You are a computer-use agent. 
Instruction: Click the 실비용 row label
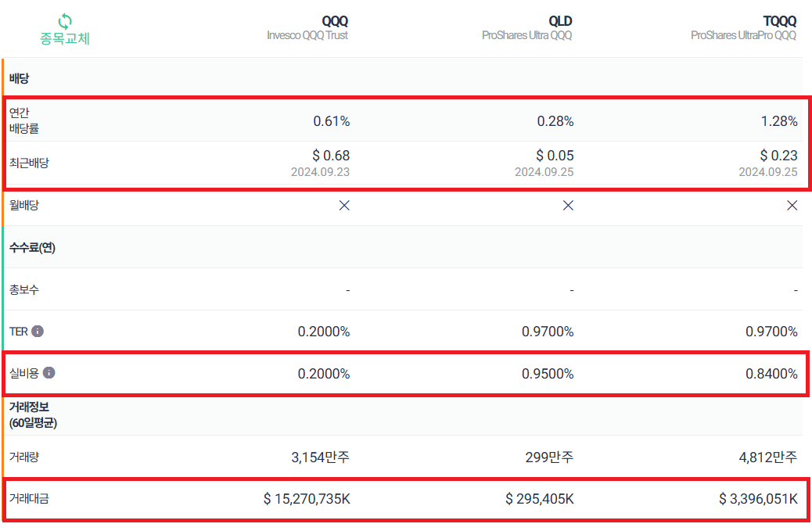pyautogui.click(x=23, y=372)
